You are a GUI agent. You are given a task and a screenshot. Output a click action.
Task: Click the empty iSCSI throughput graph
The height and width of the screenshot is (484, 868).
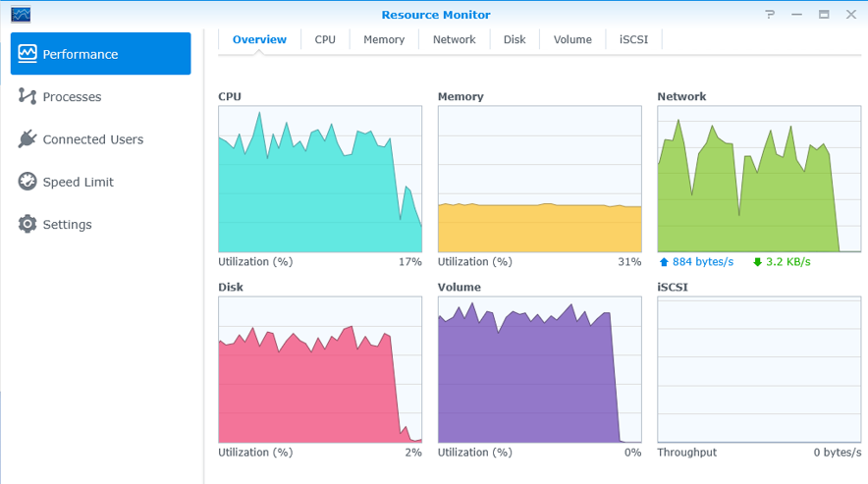click(x=759, y=369)
